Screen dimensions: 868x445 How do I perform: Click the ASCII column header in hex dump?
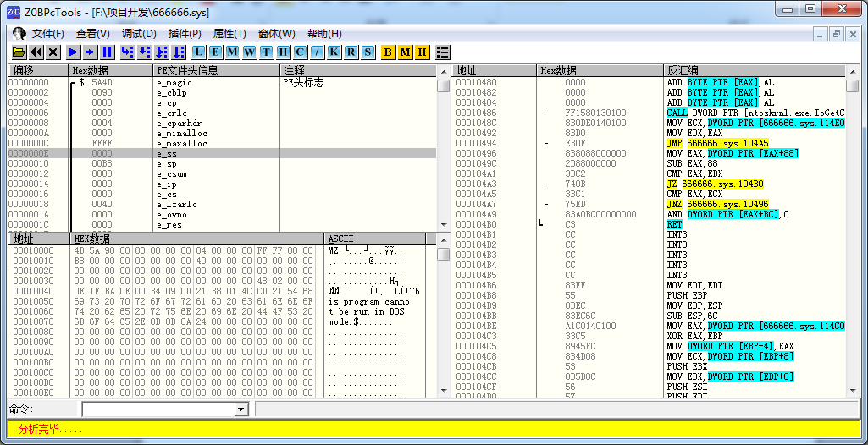[375, 239]
